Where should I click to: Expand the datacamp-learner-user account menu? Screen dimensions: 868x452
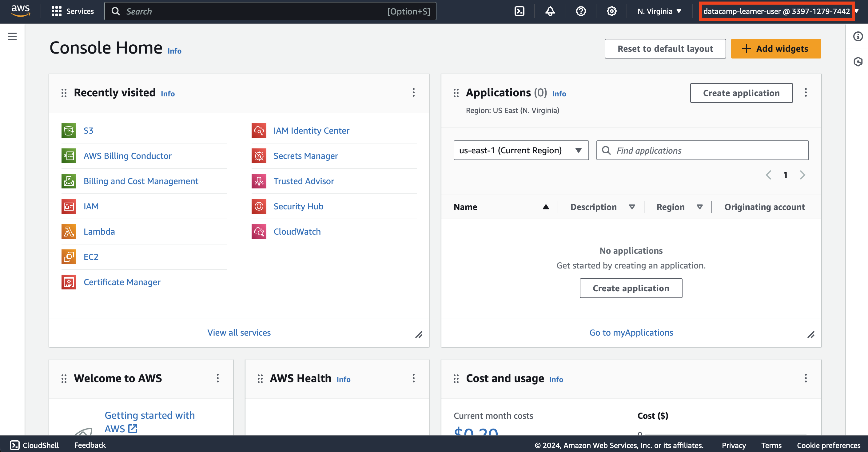(776, 11)
